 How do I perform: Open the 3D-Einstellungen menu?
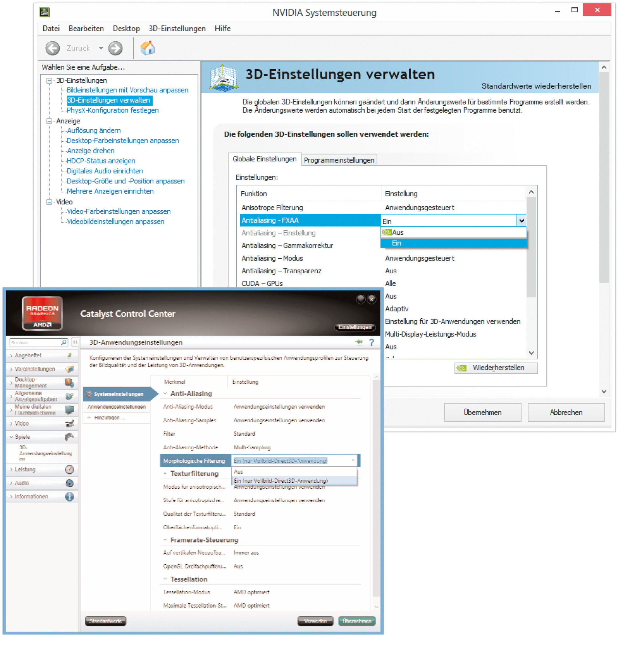pyautogui.click(x=177, y=29)
